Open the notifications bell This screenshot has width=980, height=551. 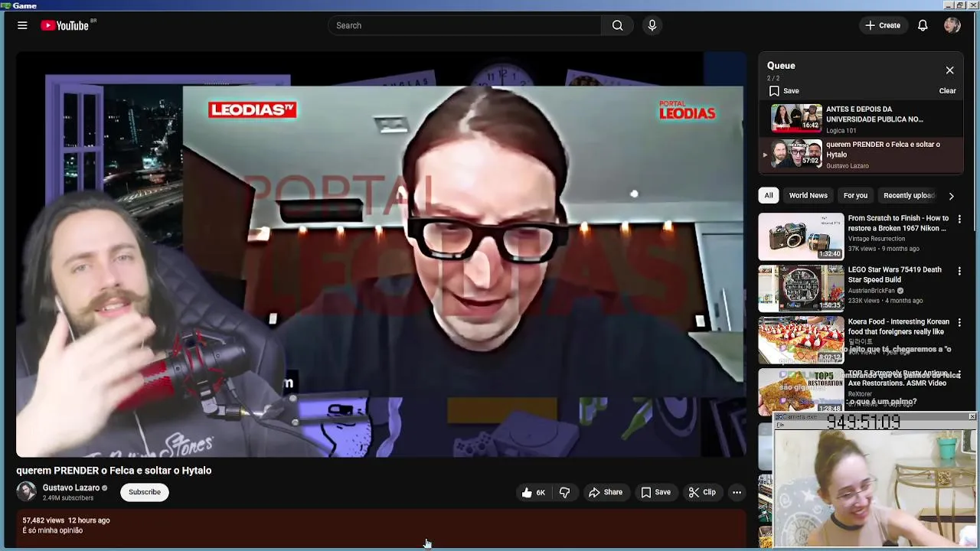pos(923,25)
